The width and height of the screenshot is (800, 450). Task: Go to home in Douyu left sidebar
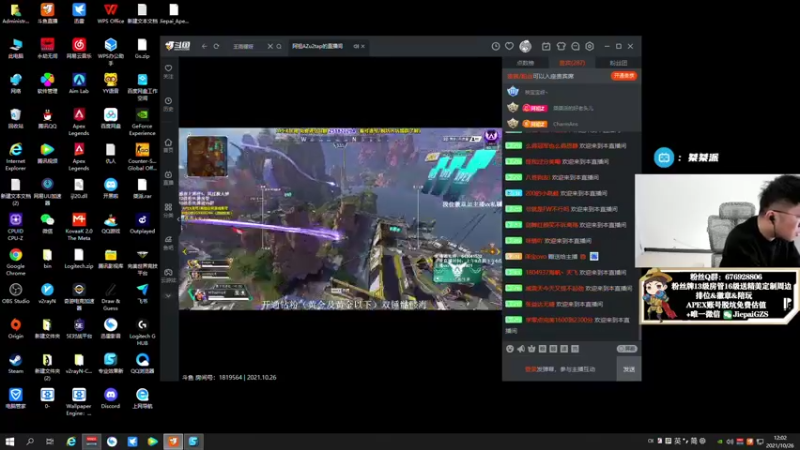pos(168,145)
